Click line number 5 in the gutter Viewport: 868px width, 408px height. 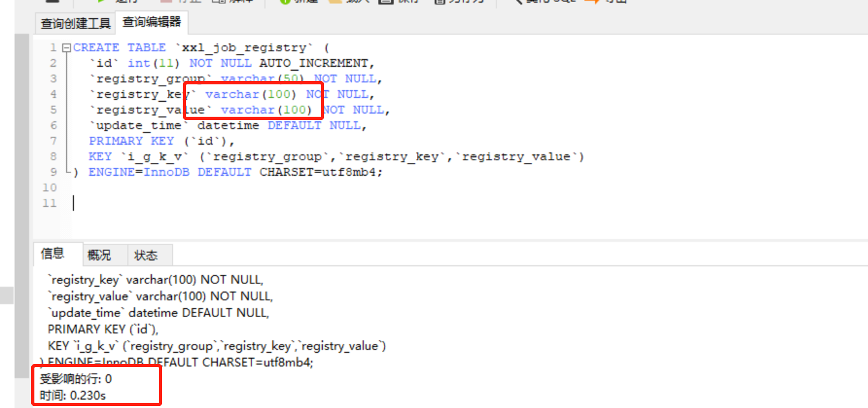[x=53, y=110]
